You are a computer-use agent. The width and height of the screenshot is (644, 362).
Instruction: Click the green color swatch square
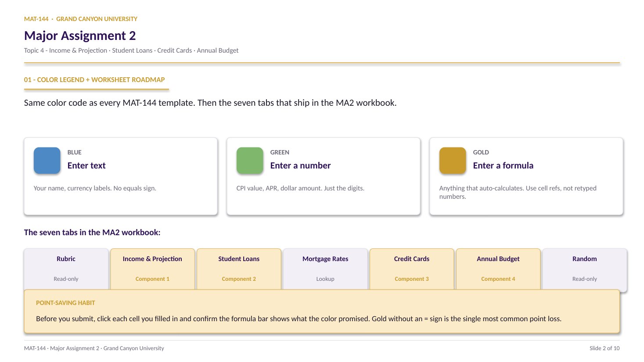pyautogui.click(x=250, y=161)
